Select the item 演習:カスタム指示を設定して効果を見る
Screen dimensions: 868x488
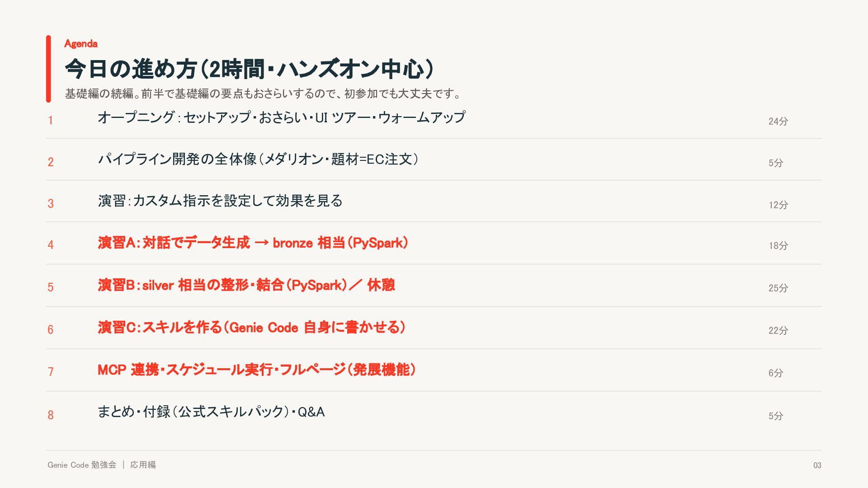[220, 201]
